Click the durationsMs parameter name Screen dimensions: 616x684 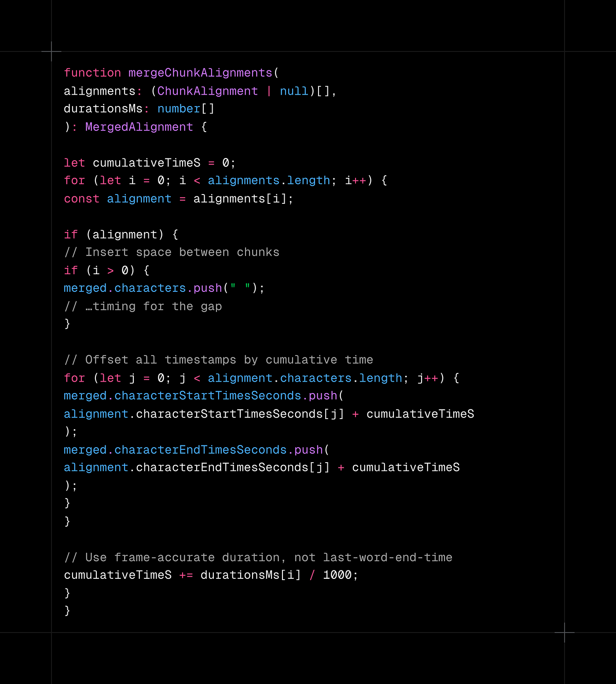tap(103, 109)
